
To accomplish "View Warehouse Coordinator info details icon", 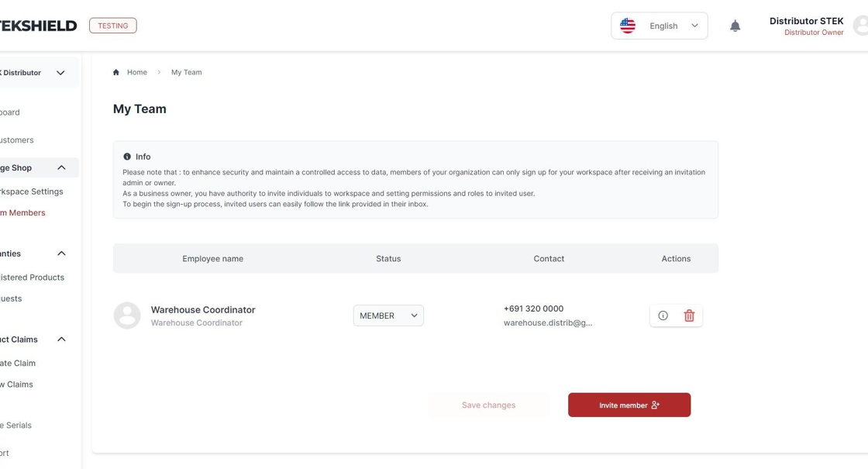I will coord(663,316).
